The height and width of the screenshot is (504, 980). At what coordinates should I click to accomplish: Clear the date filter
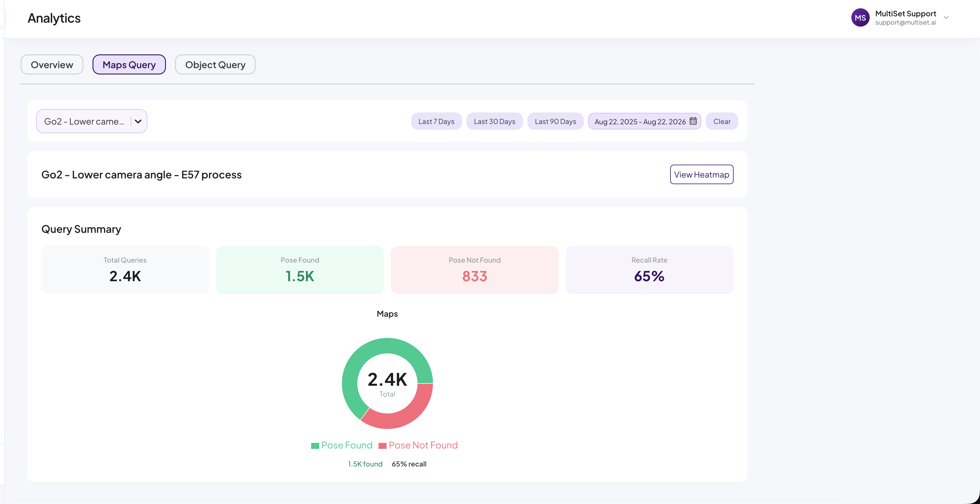[722, 121]
